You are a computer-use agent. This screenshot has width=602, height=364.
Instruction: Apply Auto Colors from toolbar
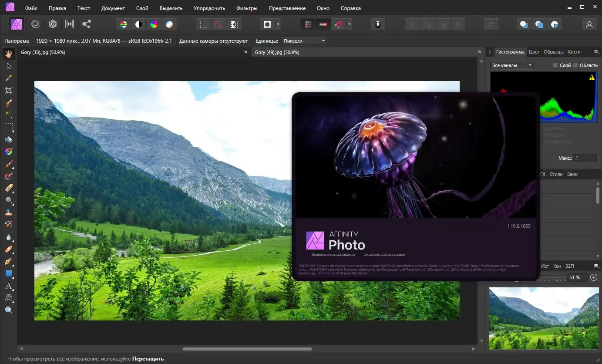[154, 24]
